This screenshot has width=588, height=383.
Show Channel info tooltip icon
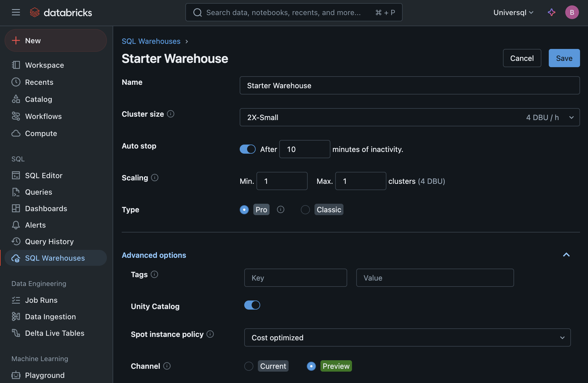pyautogui.click(x=167, y=366)
